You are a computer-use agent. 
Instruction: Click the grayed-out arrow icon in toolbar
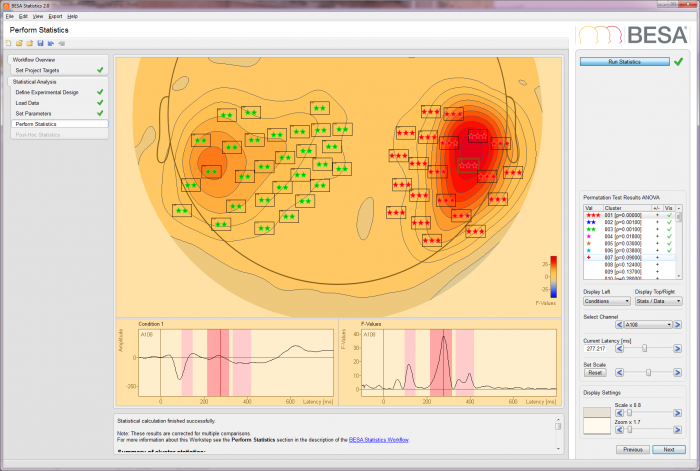tap(62, 43)
